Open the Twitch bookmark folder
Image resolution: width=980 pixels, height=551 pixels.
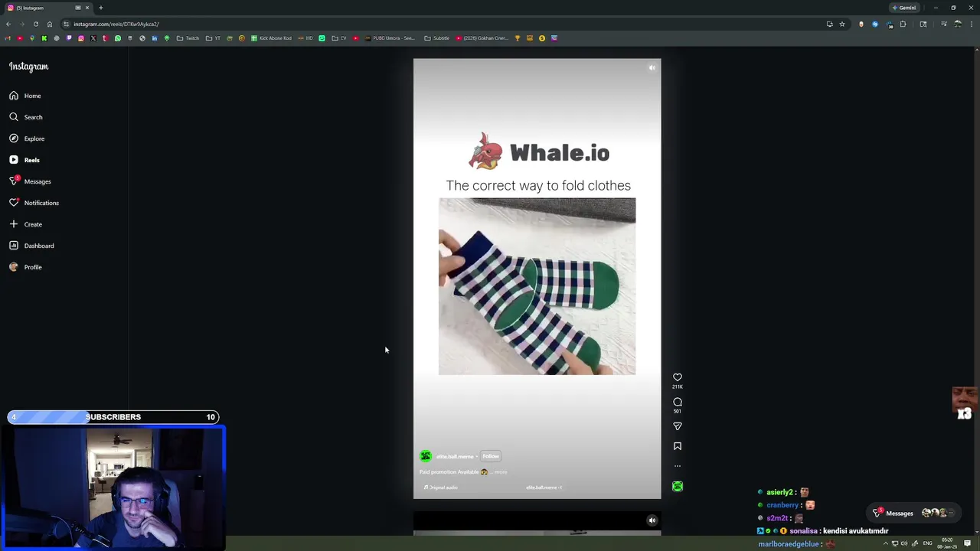[188, 37]
